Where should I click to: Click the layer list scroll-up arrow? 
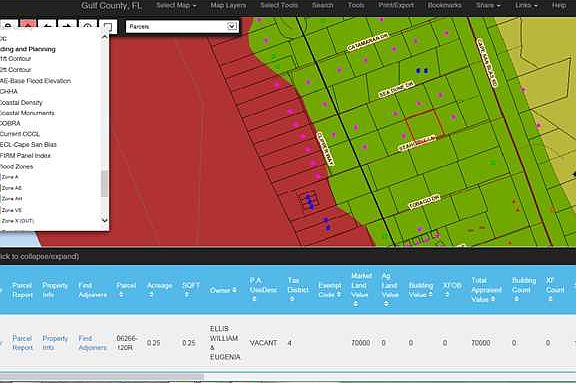[104, 37]
